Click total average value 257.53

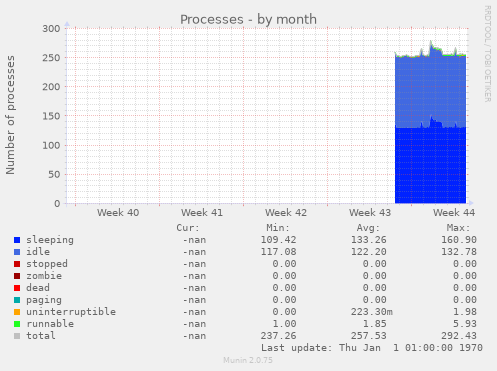pyautogui.click(x=369, y=336)
